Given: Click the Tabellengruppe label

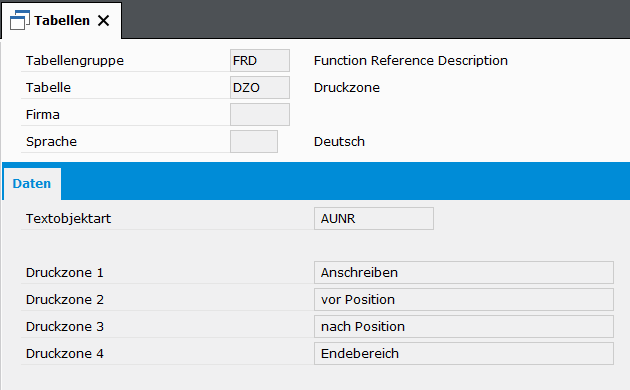Looking at the screenshot, I should pyautogui.click(x=75, y=61).
